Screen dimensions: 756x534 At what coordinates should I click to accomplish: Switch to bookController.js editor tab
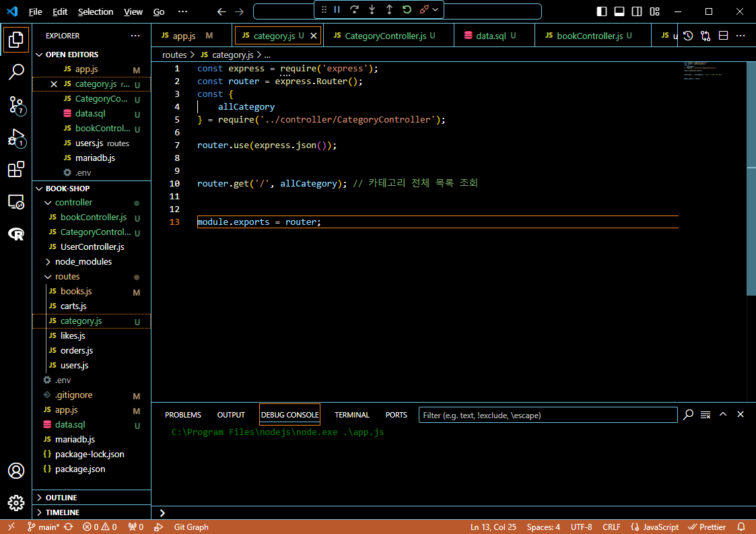[x=593, y=36]
